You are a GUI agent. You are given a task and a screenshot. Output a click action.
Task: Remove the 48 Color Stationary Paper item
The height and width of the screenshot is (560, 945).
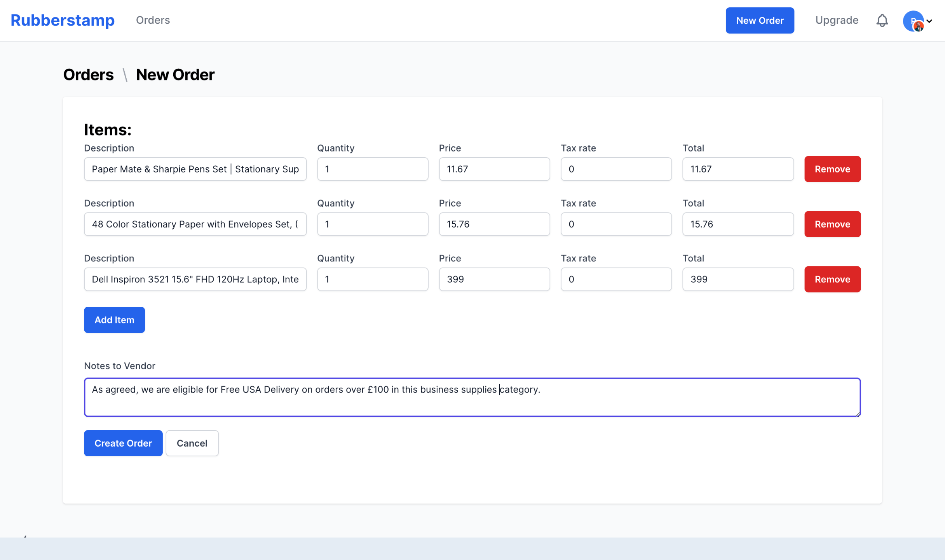coord(832,223)
